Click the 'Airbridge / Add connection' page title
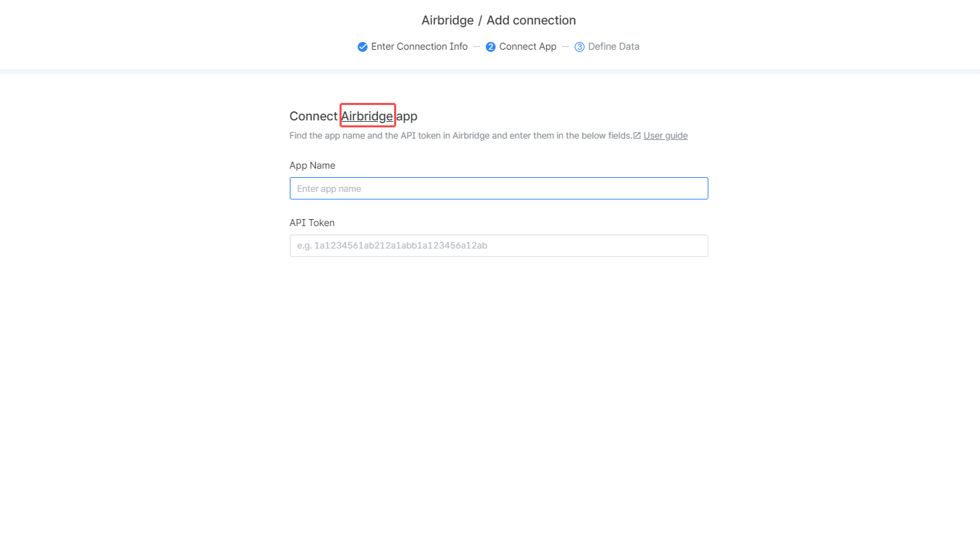The height and width of the screenshot is (560, 980). coord(498,20)
